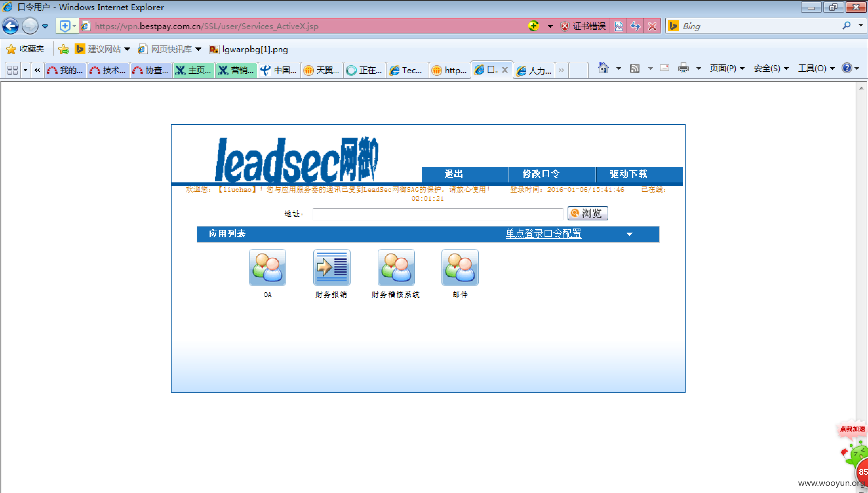The width and height of the screenshot is (868, 493).
Task: Open the lgwarpbg[1].png favorite link
Action: click(x=249, y=50)
